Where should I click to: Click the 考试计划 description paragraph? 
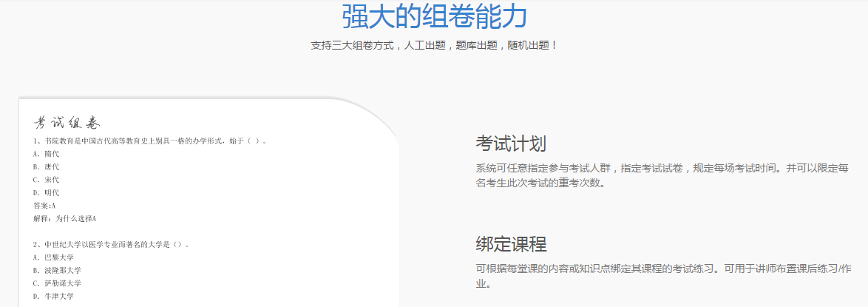coord(662,175)
